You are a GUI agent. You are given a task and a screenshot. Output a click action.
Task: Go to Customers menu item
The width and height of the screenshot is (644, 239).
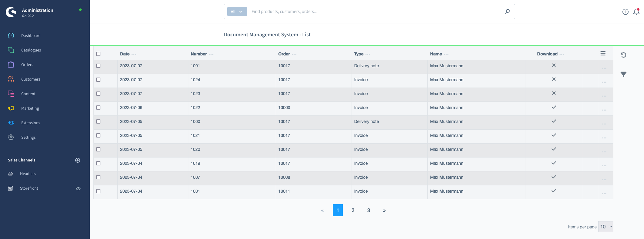click(31, 79)
